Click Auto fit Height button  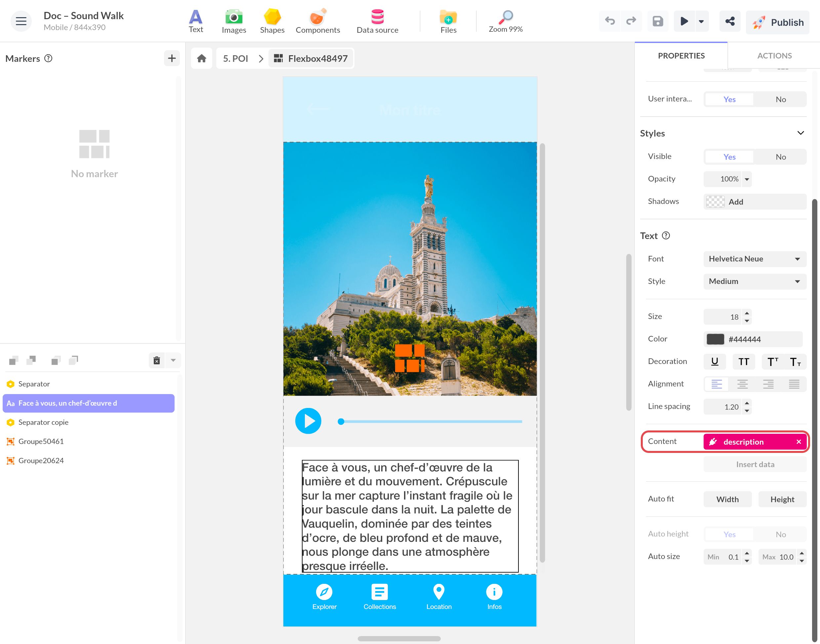[782, 500]
